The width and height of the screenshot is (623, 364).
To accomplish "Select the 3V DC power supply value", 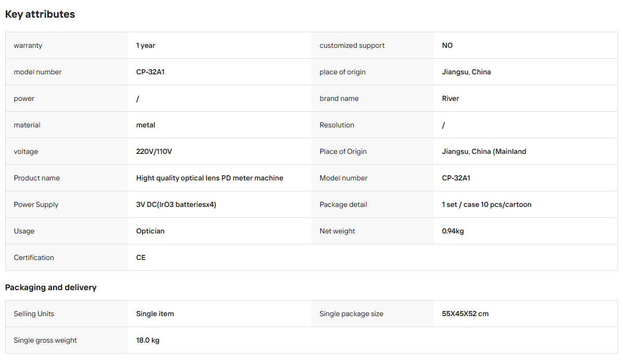I will 176,205.
